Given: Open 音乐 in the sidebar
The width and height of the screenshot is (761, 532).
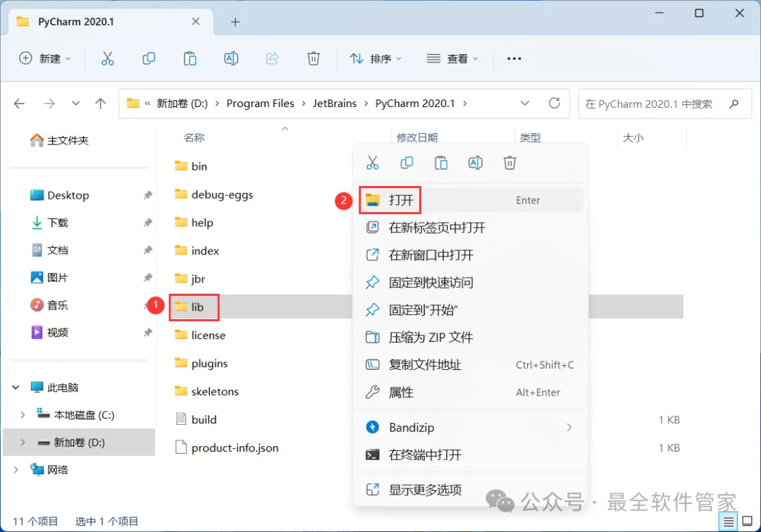Looking at the screenshot, I should tap(49, 305).
